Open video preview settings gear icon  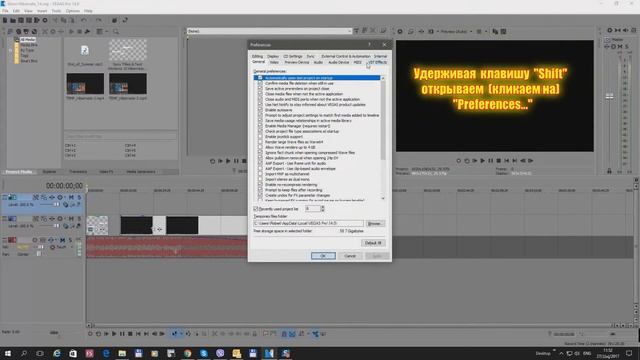(x=400, y=31)
